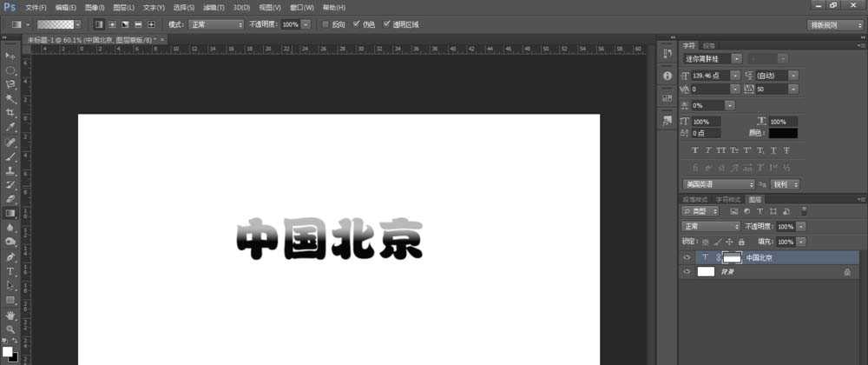
Task: Select the Elliptical Marquee tool
Action: 10,71
